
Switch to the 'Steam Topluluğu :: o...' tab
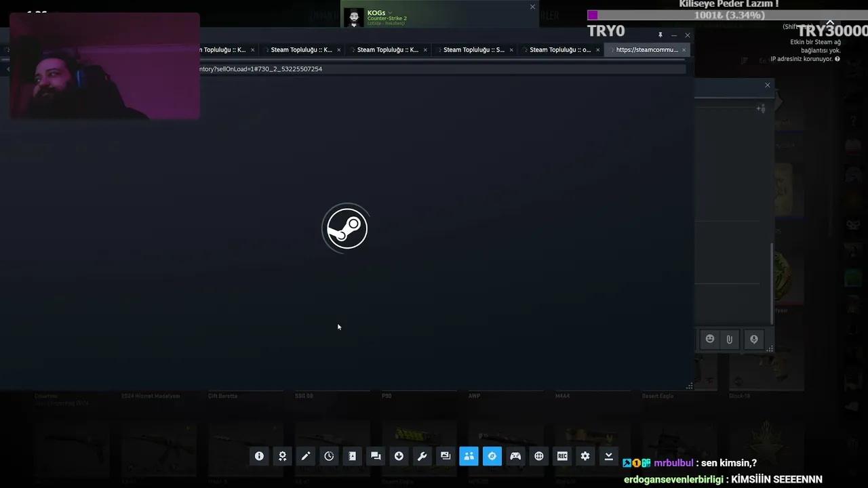560,49
